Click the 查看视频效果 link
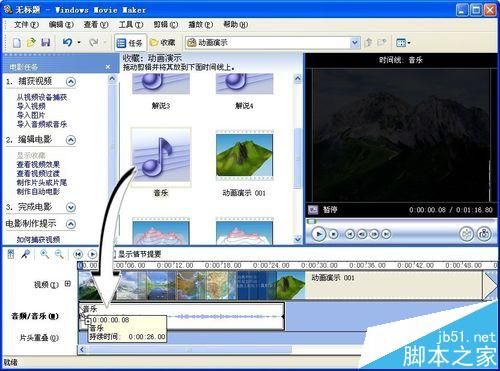 click(x=38, y=164)
